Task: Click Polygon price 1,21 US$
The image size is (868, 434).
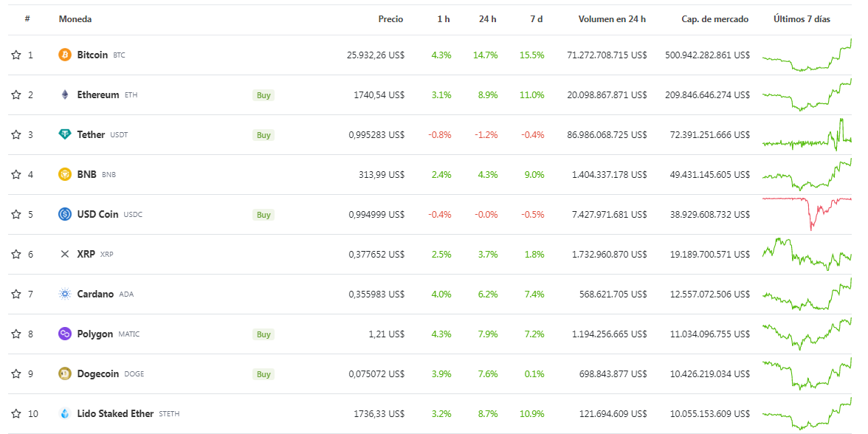Action: pyautogui.click(x=387, y=334)
